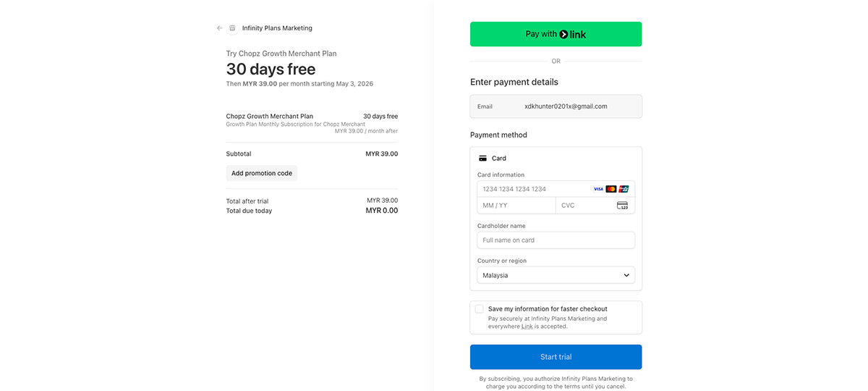
Task: Click the Visa card logo
Action: (x=598, y=189)
